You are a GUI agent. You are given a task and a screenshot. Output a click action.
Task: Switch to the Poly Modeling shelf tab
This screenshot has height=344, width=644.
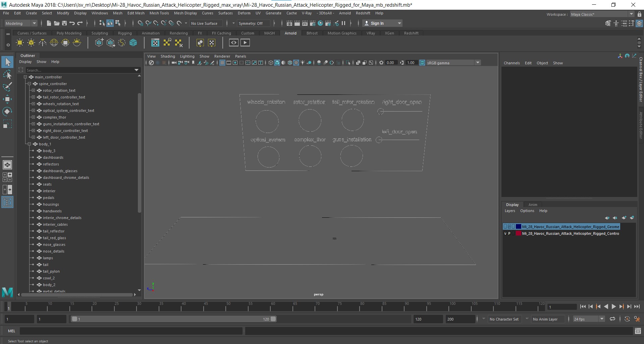(69, 33)
